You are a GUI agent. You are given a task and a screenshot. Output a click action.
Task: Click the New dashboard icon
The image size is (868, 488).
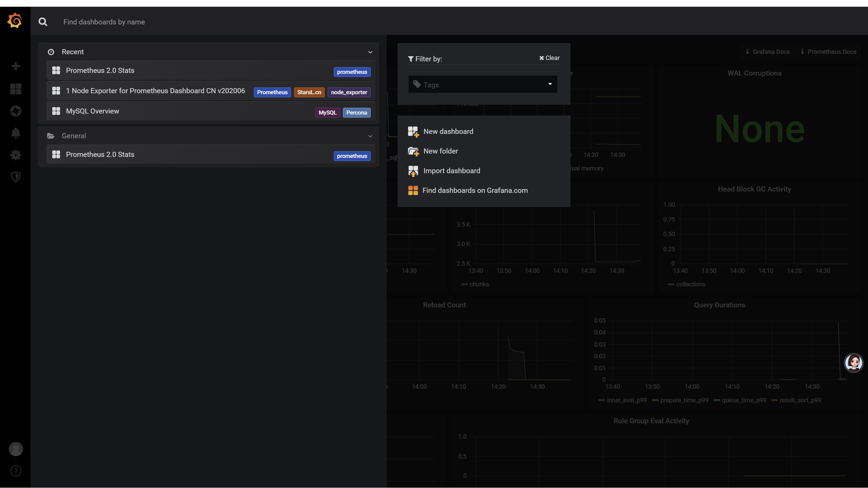(413, 131)
